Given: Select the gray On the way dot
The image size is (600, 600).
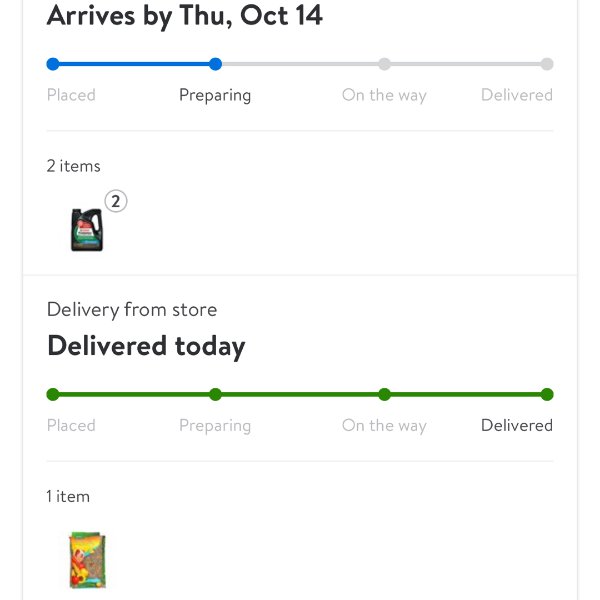Looking at the screenshot, I should click(384, 64).
